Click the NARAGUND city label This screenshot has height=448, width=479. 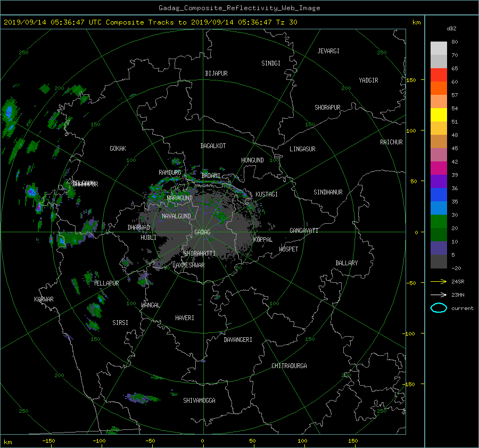click(180, 198)
